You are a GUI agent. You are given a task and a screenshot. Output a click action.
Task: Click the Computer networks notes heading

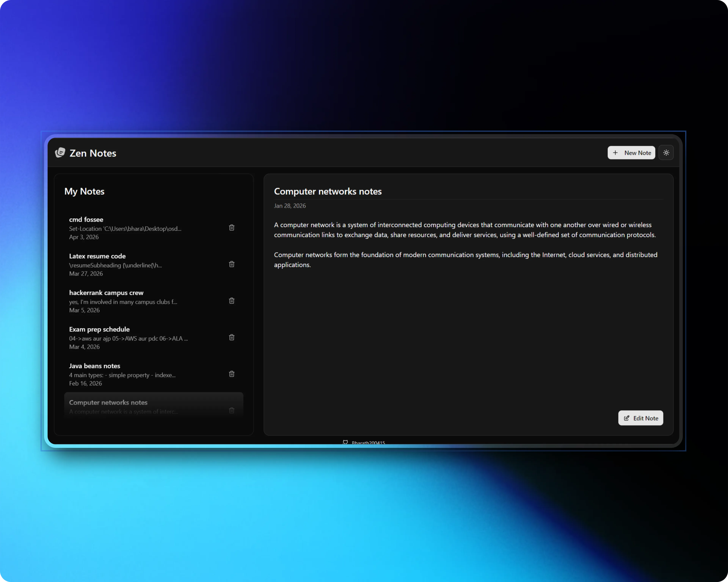click(328, 191)
